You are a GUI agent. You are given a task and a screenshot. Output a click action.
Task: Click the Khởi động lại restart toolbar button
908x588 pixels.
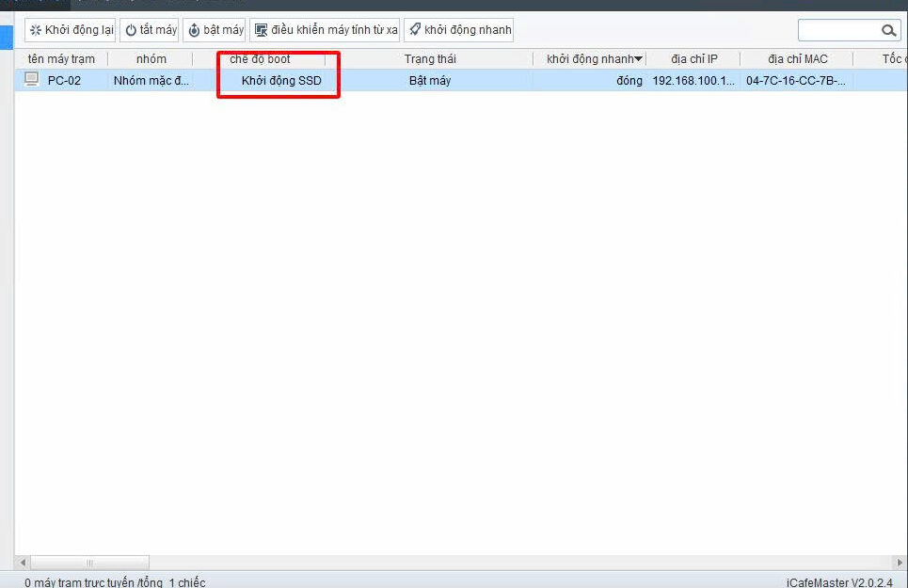point(71,30)
